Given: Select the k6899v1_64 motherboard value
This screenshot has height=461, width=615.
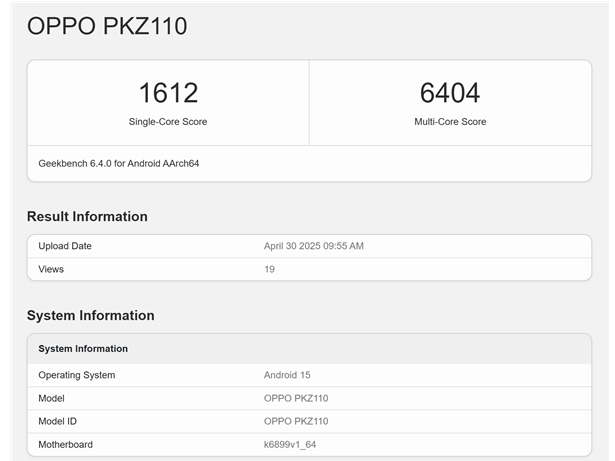Looking at the screenshot, I should [290, 445].
